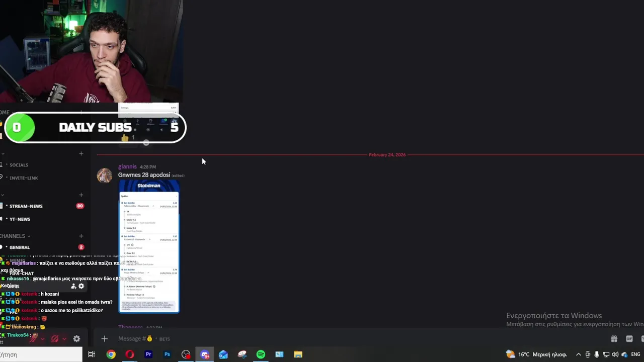This screenshot has height=362, width=644.
Task: Open Meet Now camera tray icon
Action: [588, 354]
